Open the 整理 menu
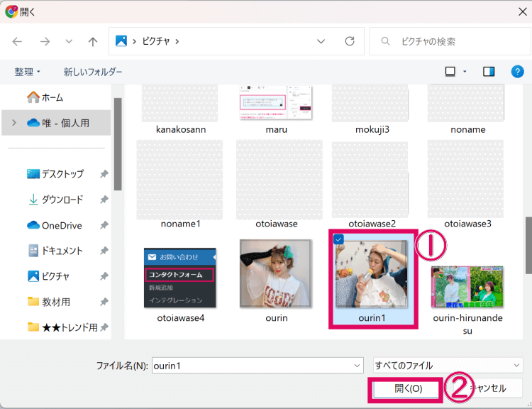The image size is (532, 409). click(x=28, y=72)
